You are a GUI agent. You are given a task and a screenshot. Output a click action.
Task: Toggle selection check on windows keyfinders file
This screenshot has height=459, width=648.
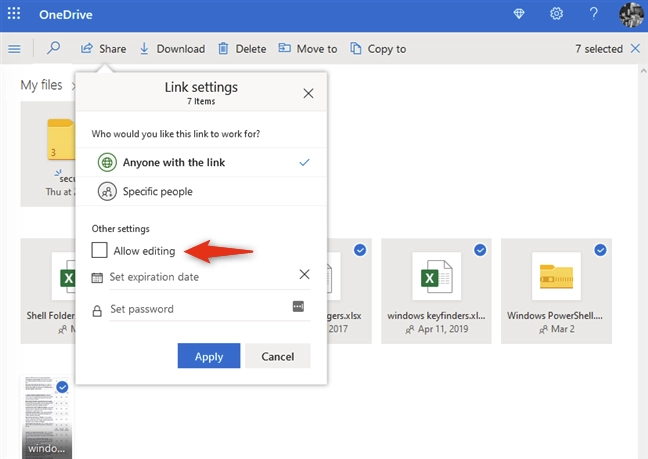[480, 250]
